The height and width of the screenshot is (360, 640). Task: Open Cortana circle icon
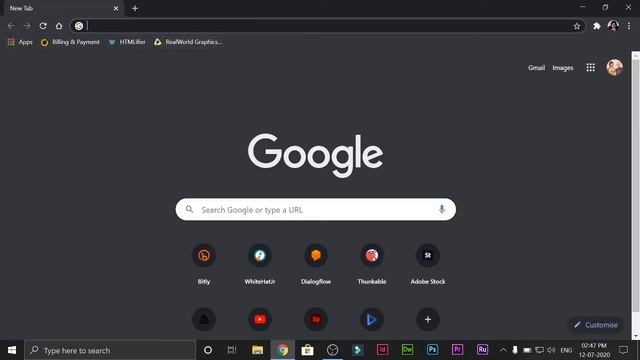pos(208,350)
